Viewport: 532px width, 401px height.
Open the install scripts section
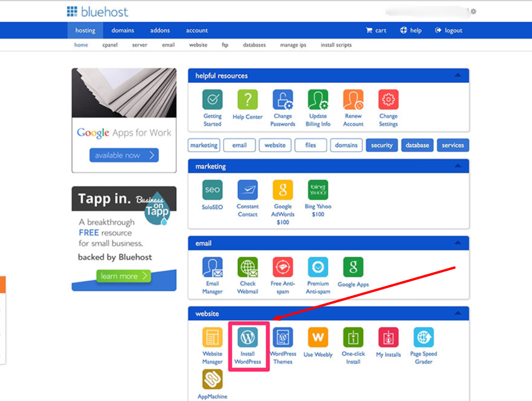coord(335,44)
